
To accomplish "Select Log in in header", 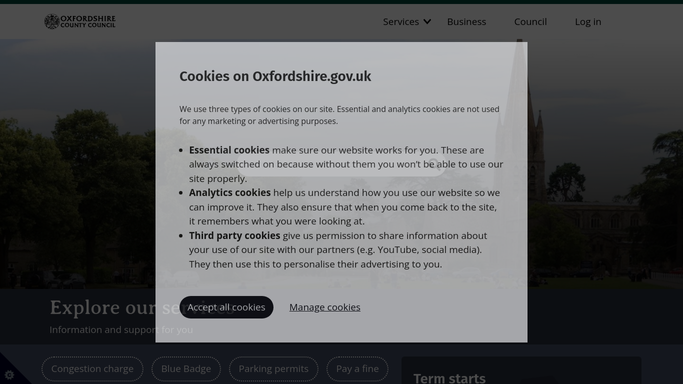I will click(588, 22).
